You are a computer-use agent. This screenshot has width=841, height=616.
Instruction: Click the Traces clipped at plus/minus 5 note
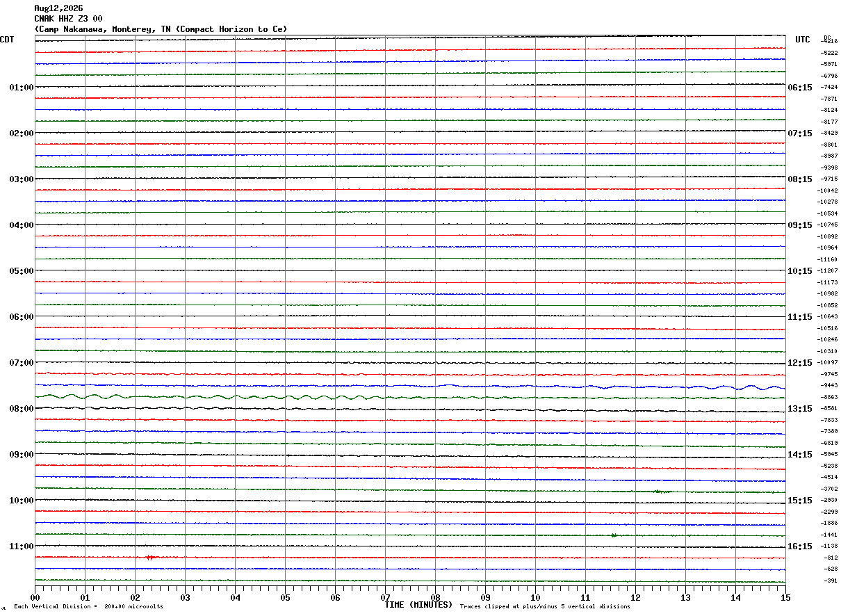coord(545,607)
